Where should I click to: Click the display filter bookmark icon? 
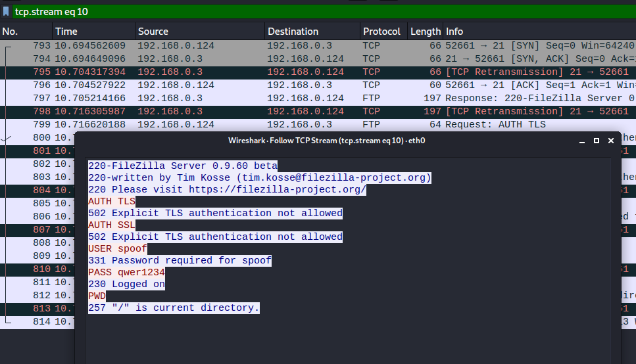(6, 11)
